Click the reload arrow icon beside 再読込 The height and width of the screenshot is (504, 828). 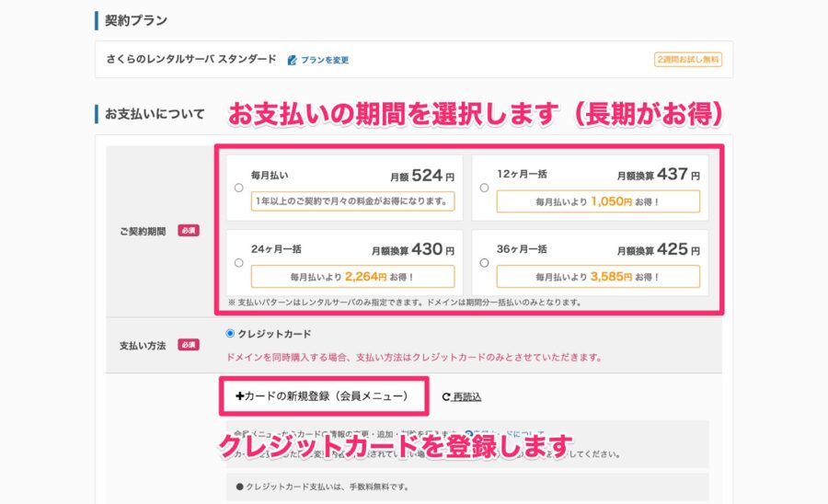coord(446,397)
